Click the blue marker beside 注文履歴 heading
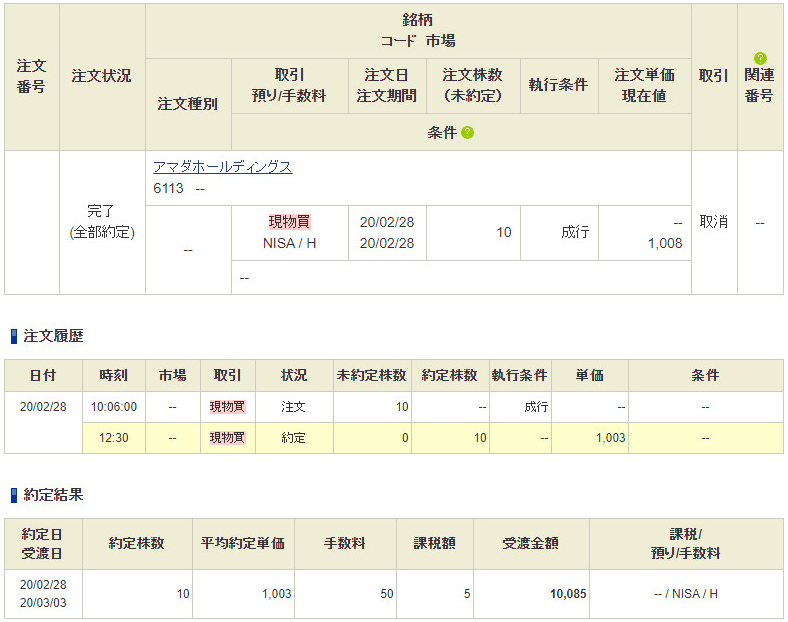788x622 pixels. click(x=14, y=337)
